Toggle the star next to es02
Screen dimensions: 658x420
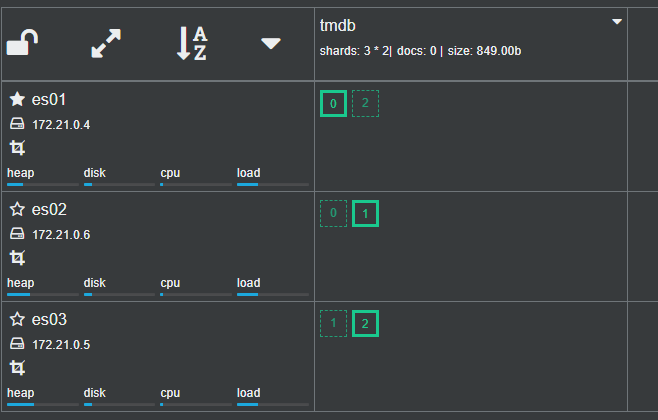[x=17, y=209]
